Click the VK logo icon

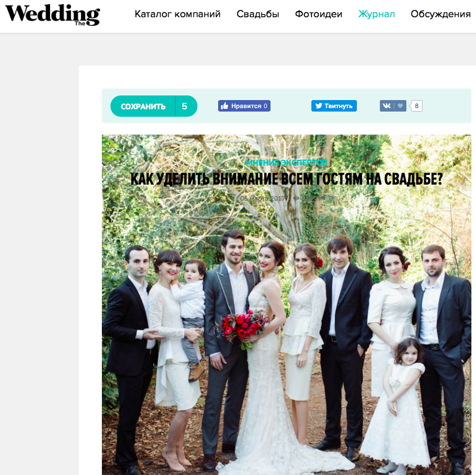[387, 106]
